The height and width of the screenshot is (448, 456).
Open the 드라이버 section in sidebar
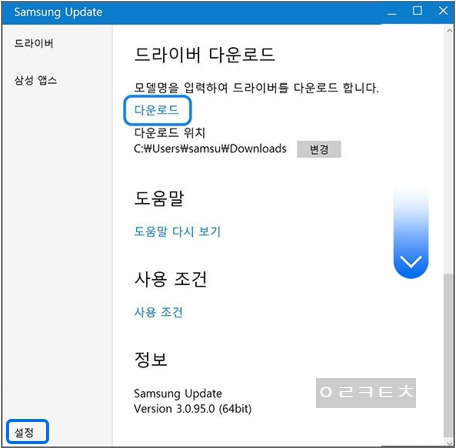[x=34, y=43]
